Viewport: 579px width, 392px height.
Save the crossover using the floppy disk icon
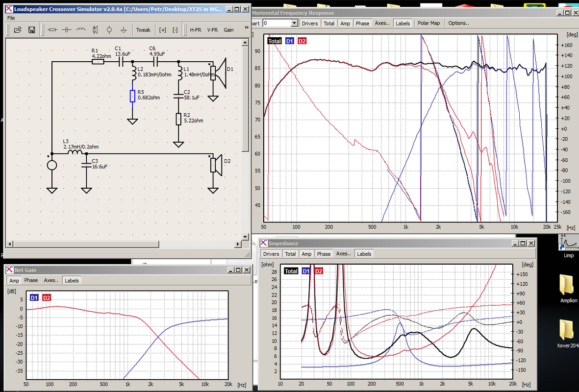[32, 30]
